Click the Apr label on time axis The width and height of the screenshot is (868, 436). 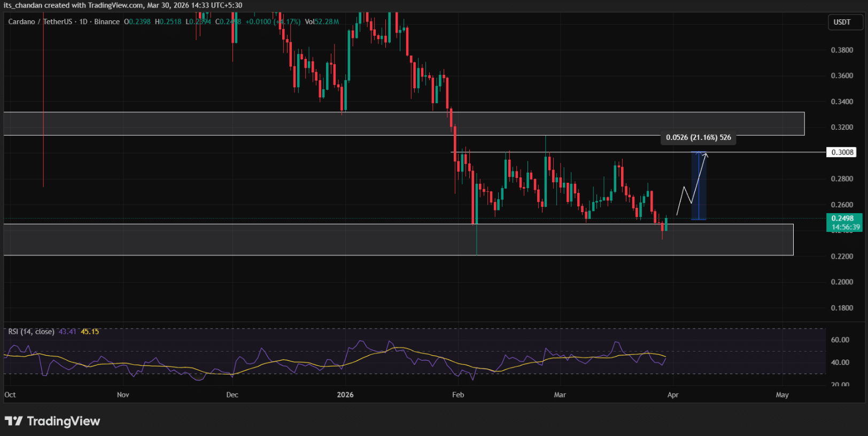point(672,395)
